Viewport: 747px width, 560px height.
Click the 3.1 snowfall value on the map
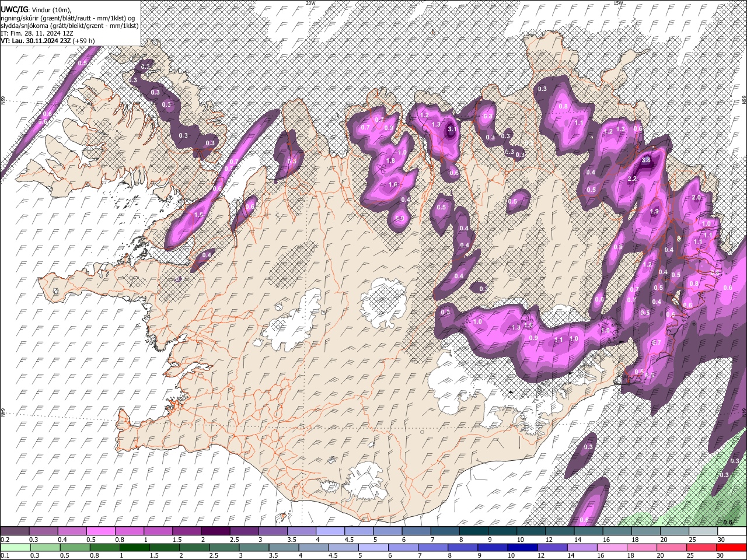point(452,129)
